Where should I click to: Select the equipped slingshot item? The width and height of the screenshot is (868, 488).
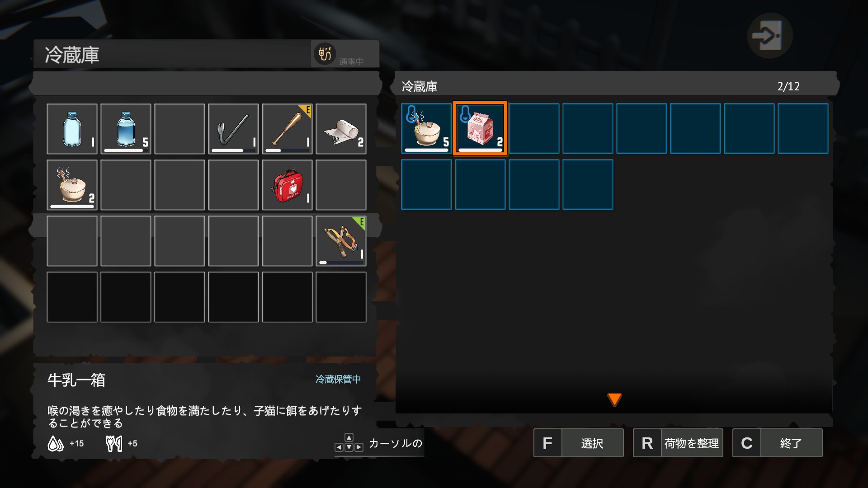click(341, 241)
